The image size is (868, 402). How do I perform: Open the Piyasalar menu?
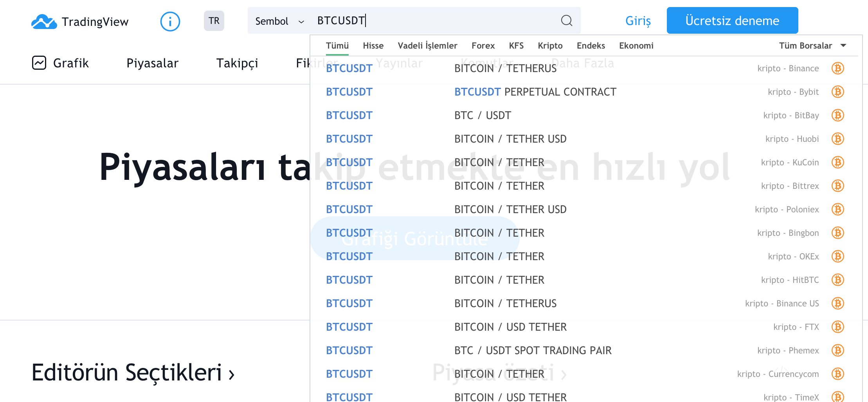click(x=152, y=63)
